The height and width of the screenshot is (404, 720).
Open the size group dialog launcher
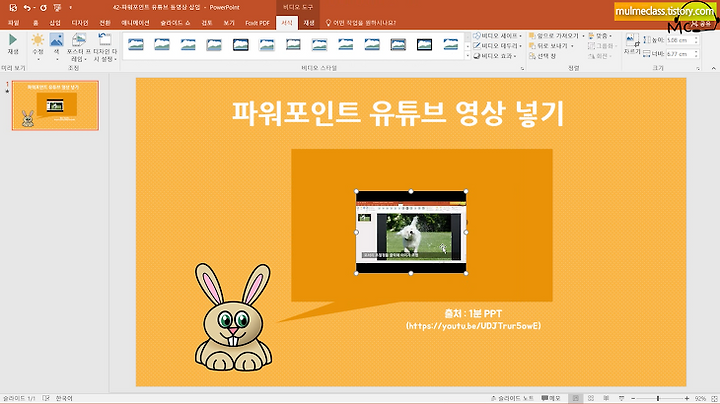coord(698,68)
